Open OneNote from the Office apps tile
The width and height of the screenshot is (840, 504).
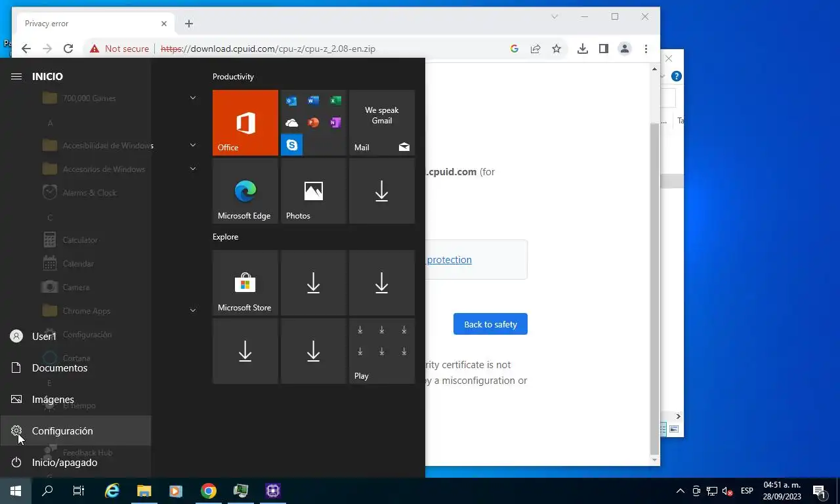[x=335, y=123]
